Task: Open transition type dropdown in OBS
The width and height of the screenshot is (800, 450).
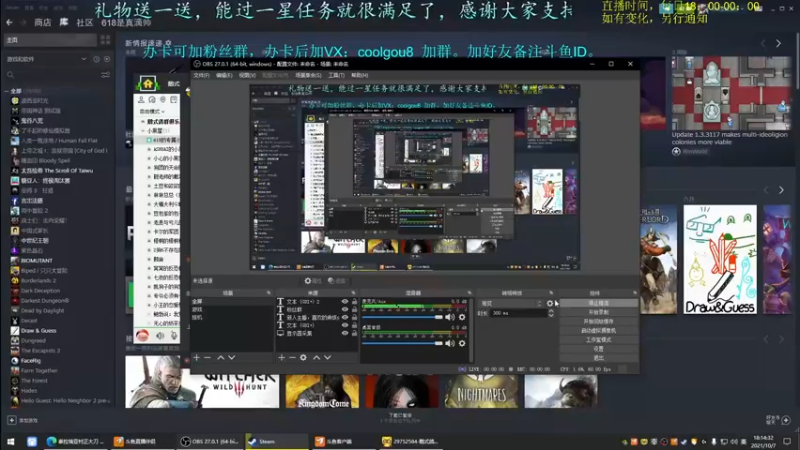Action: tap(510, 303)
